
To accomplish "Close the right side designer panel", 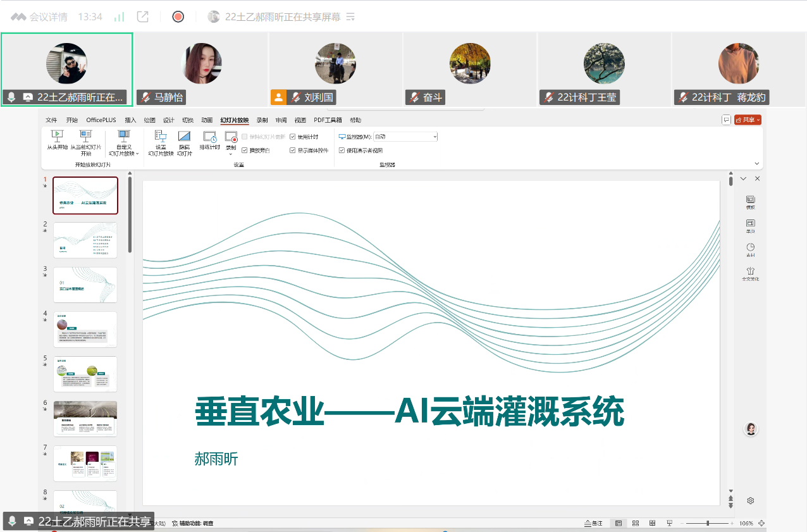I will coord(758,179).
